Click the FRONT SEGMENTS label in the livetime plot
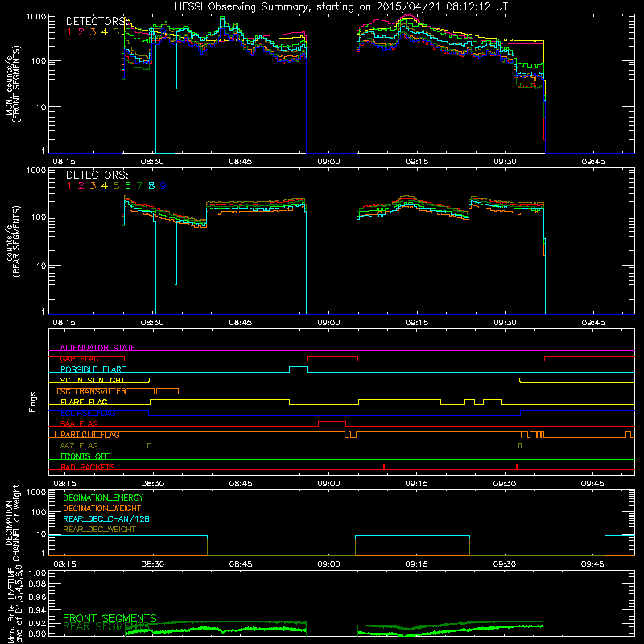644x644 pixels. 109,618
